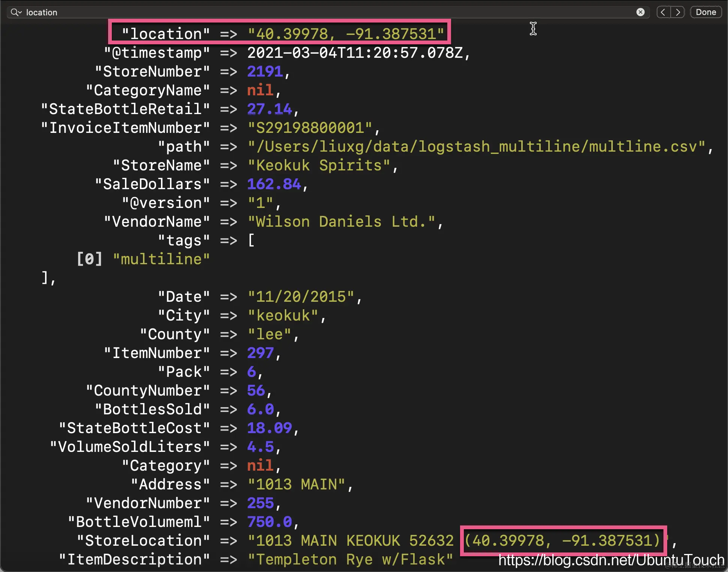
Task: Click the "multiline" tag entry
Action: click(x=161, y=259)
